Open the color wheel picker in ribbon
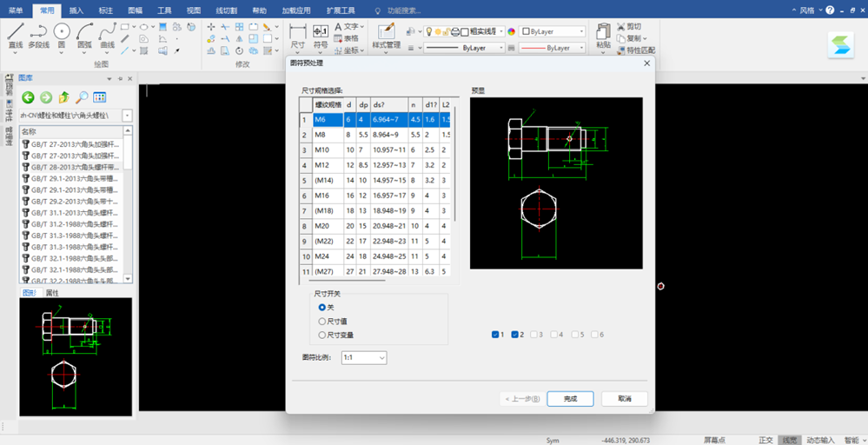 [x=512, y=31]
